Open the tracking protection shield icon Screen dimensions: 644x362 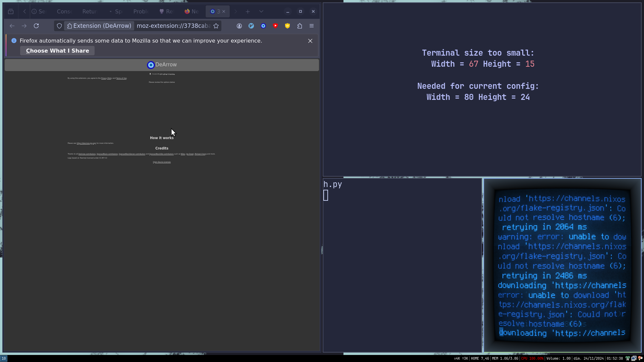point(59,26)
